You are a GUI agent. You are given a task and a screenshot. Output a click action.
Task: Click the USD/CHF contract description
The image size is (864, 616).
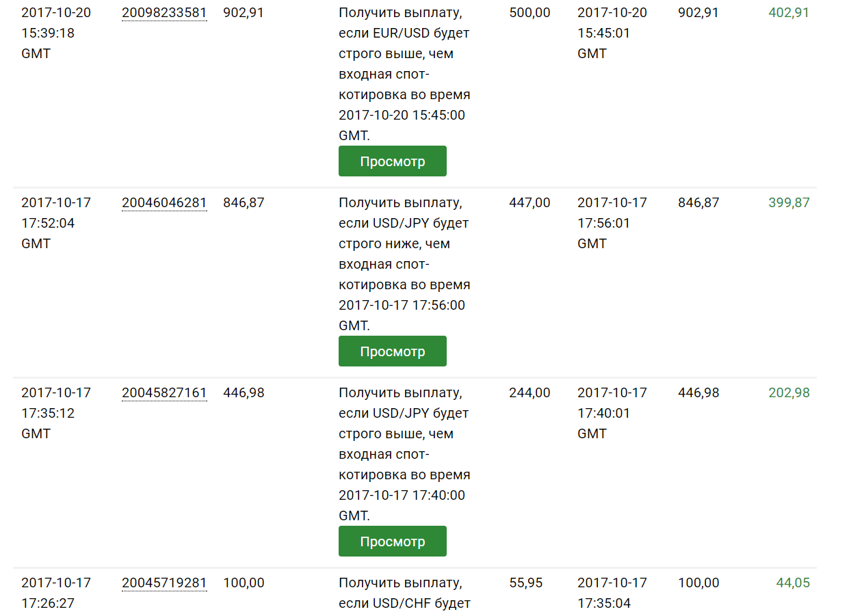[x=404, y=593]
